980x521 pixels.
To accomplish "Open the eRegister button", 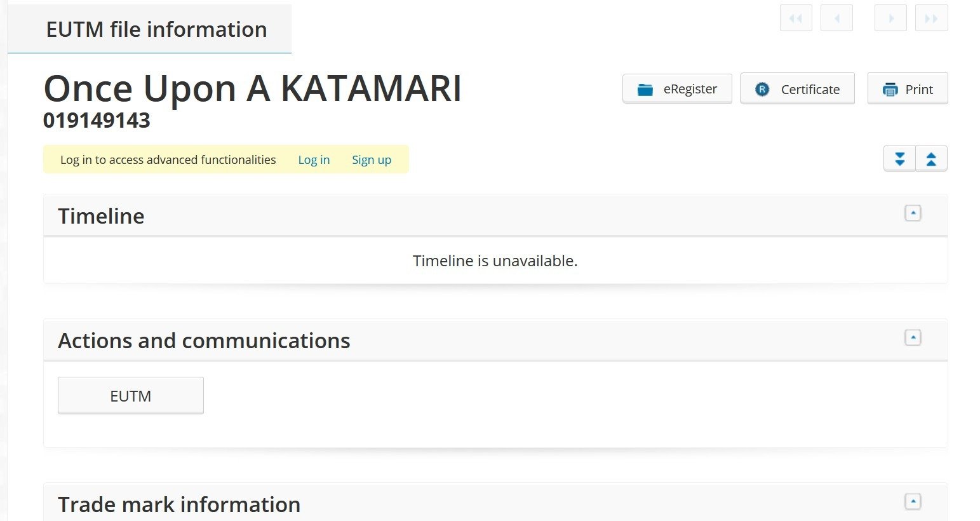I will tap(677, 89).
